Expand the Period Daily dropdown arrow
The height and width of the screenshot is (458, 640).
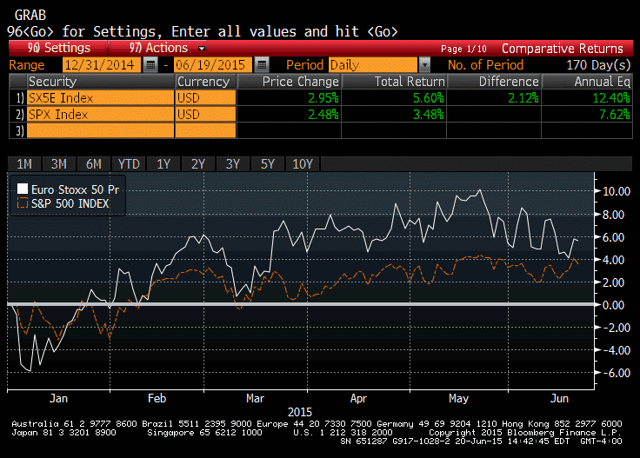pos(424,65)
